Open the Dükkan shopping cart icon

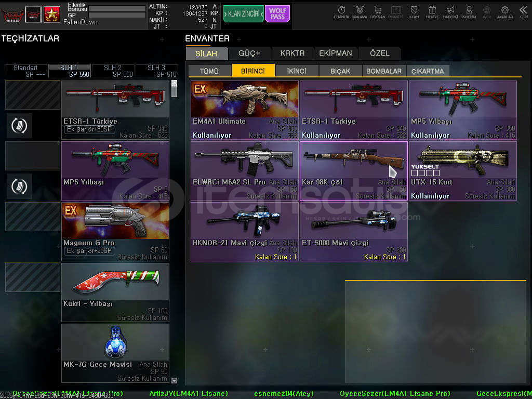pos(378,12)
